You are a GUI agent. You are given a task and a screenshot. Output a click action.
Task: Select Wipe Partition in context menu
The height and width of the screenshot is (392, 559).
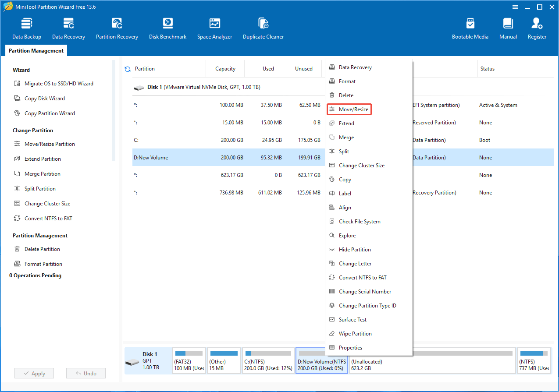point(368,334)
